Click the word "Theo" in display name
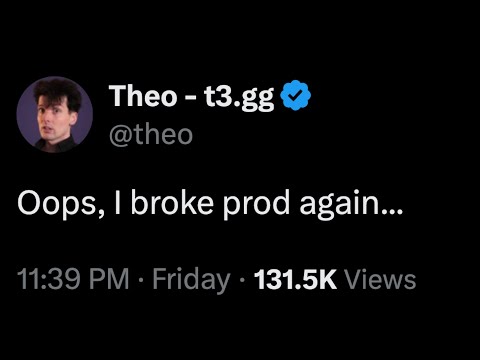This screenshot has width=480, height=360. (x=143, y=96)
